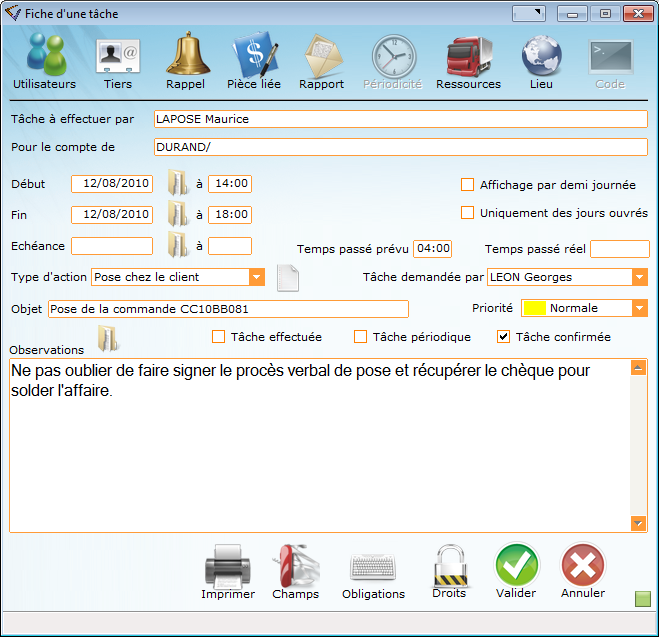Click the Périodicité clock icon
The height and width of the screenshot is (637, 659).
click(x=394, y=56)
